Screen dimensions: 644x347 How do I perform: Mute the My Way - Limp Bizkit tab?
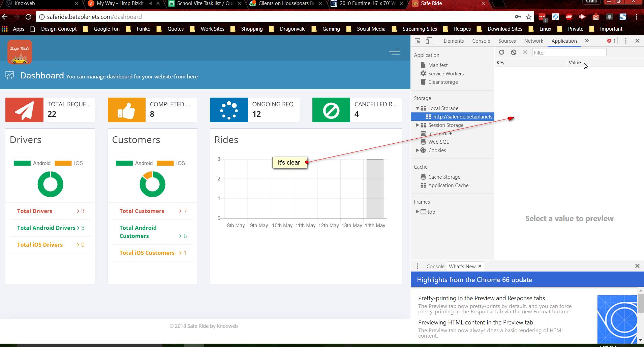(151, 3)
